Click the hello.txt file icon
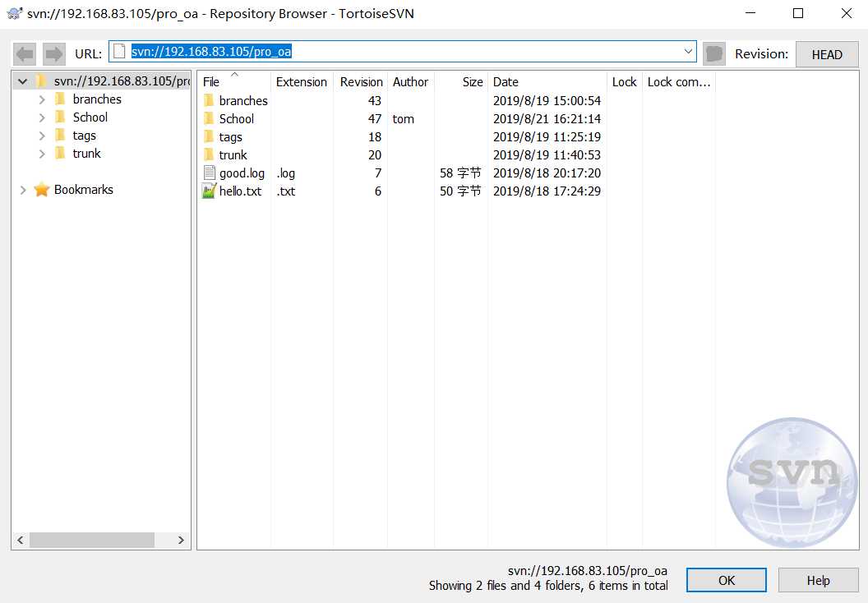 209,191
